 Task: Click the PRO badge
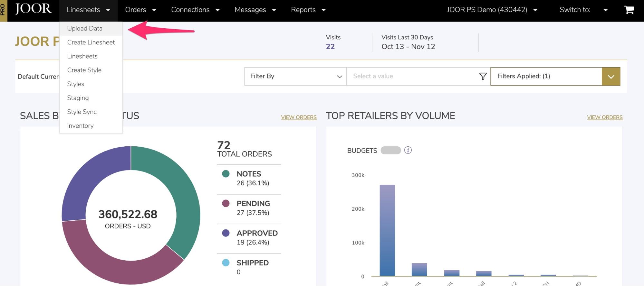point(3,11)
